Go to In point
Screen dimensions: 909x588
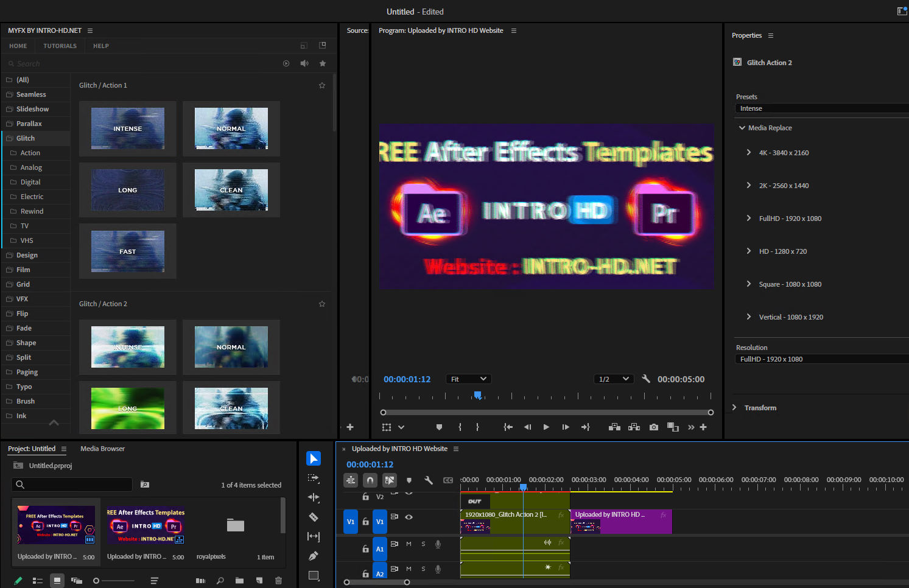(x=508, y=427)
